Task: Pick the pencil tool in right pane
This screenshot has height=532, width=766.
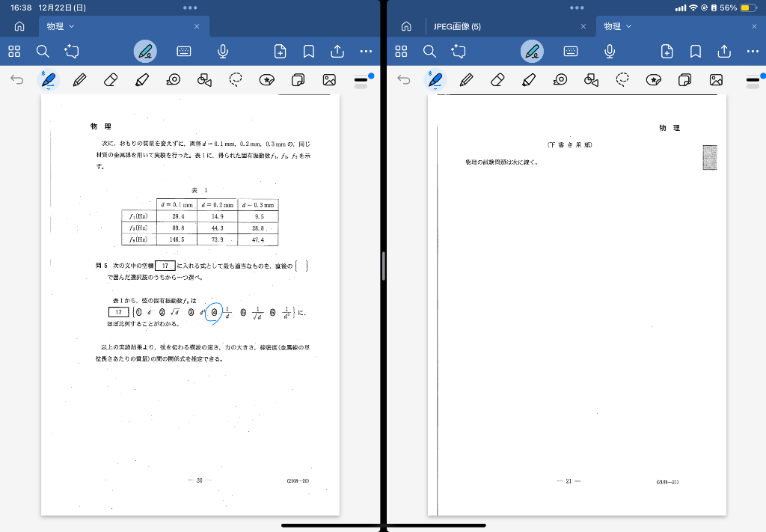Action: [466, 80]
